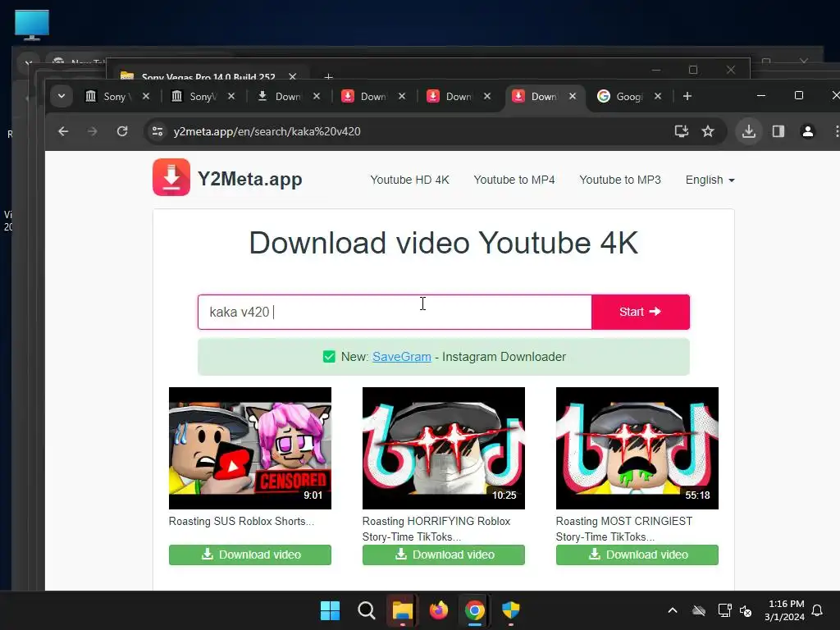Close the Sony Vegas Pro tab in the background window
This screenshot has width=840, height=630.
tap(293, 76)
